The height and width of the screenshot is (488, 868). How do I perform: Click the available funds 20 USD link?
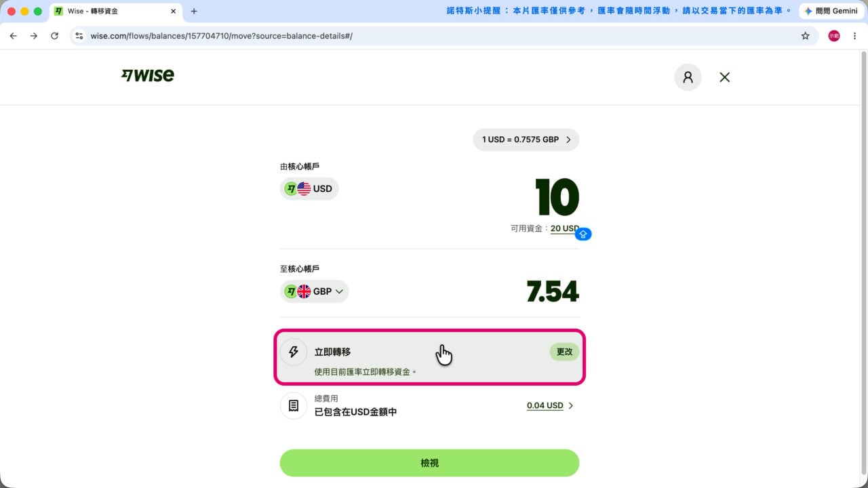565,228
